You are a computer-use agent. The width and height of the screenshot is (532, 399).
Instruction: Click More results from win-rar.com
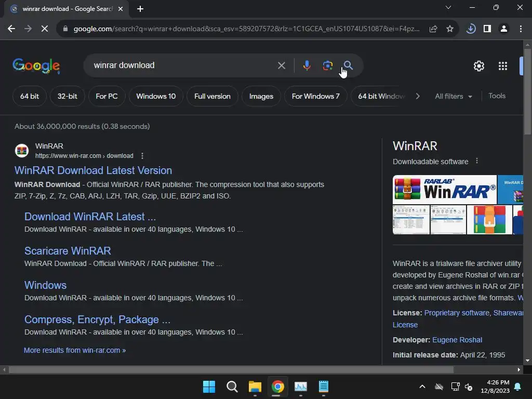[75, 350]
